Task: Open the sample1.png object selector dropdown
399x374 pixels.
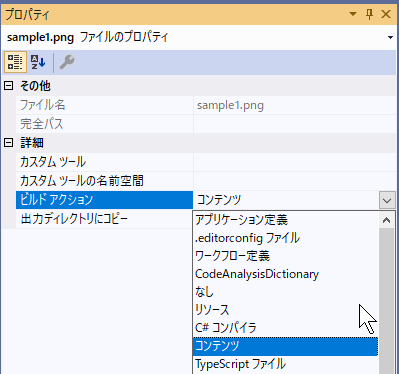Action: point(390,37)
